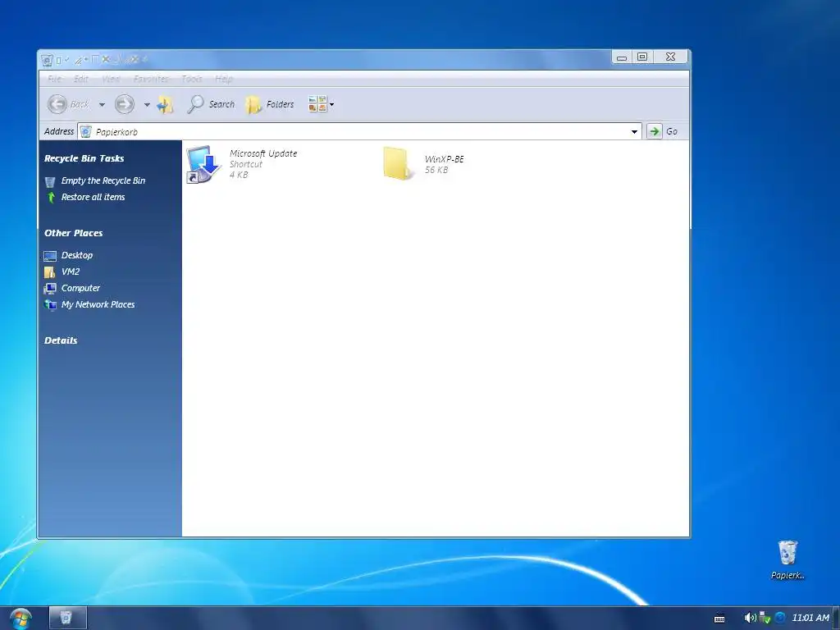Open the File menu
This screenshot has height=630, width=840.
click(x=54, y=79)
